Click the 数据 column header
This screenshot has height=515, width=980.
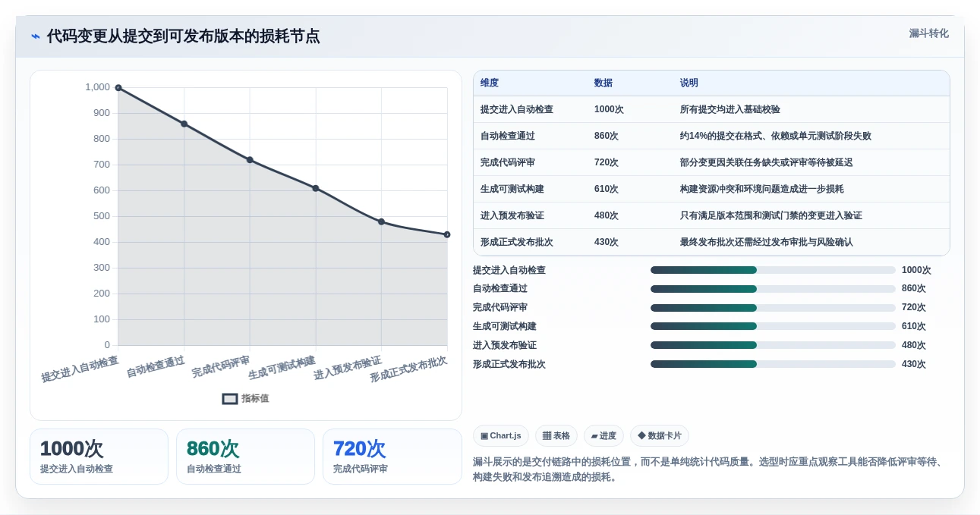[x=603, y=83]
